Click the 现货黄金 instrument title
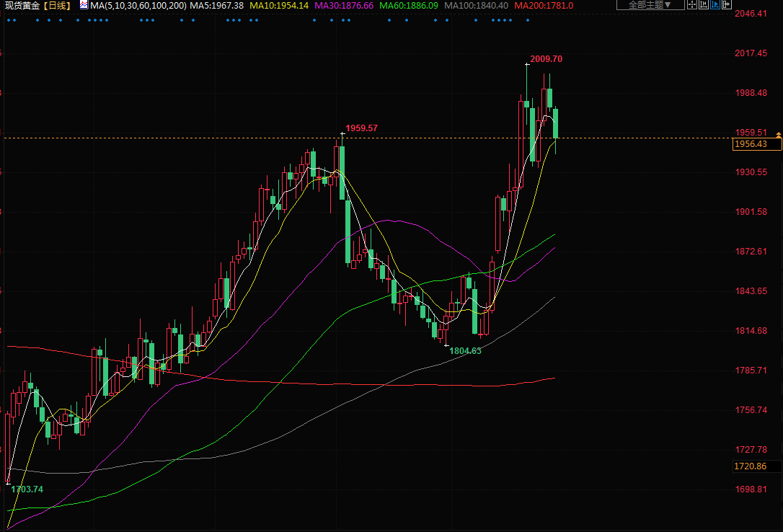Image resolution: width=783 pixels, height=532 pixels. pos(21,5)
